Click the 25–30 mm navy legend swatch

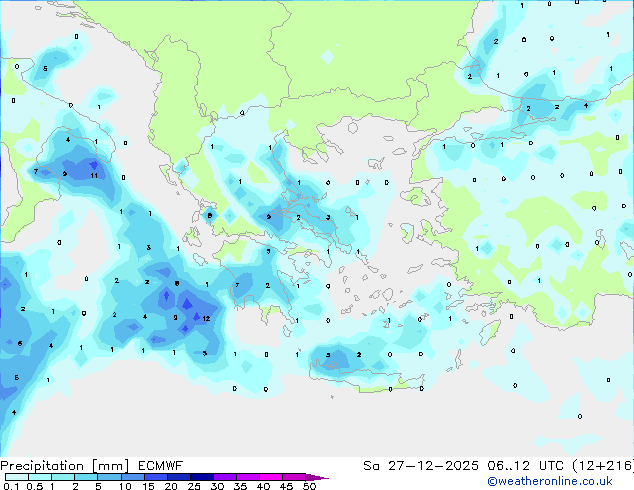click(201, 477)
